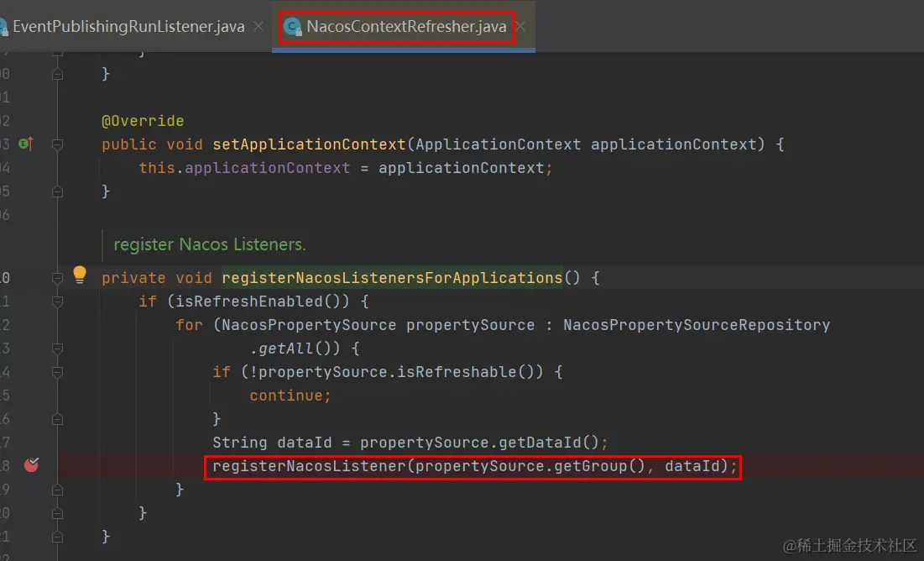The image size is (924, 561).
Task: Click the @Override annotation
Action: click(143, 121)
